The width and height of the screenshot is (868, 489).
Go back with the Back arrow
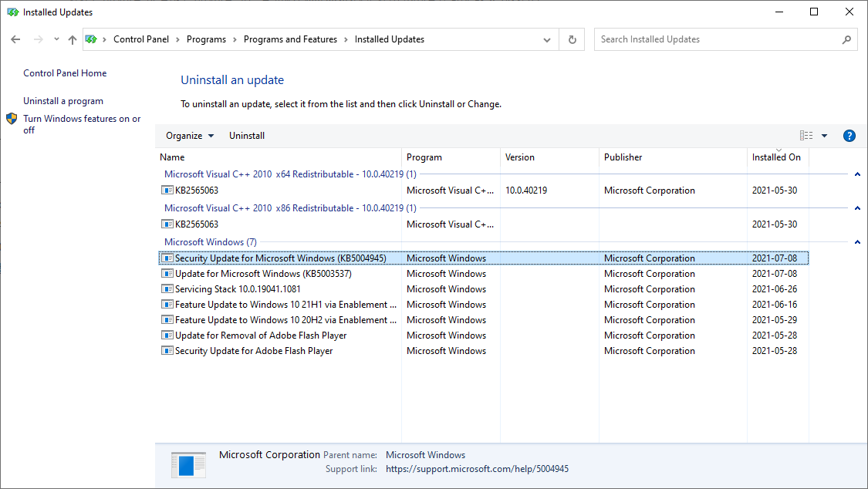15,39
